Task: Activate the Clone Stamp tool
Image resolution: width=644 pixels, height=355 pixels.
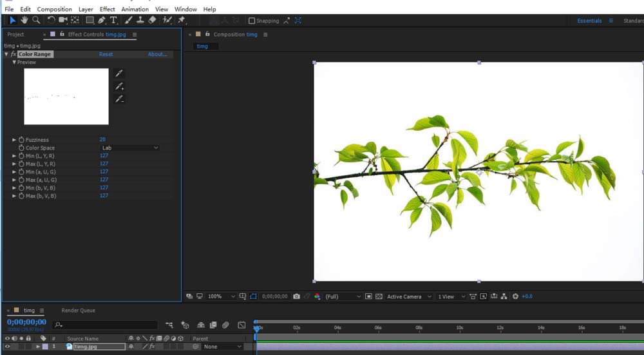Action: 140,21
